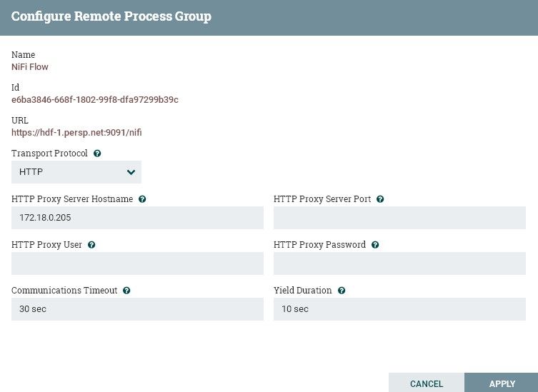Focus the HTTP Proxy Server Port field
The image size is (538, 392).
(x=399, y=218)
